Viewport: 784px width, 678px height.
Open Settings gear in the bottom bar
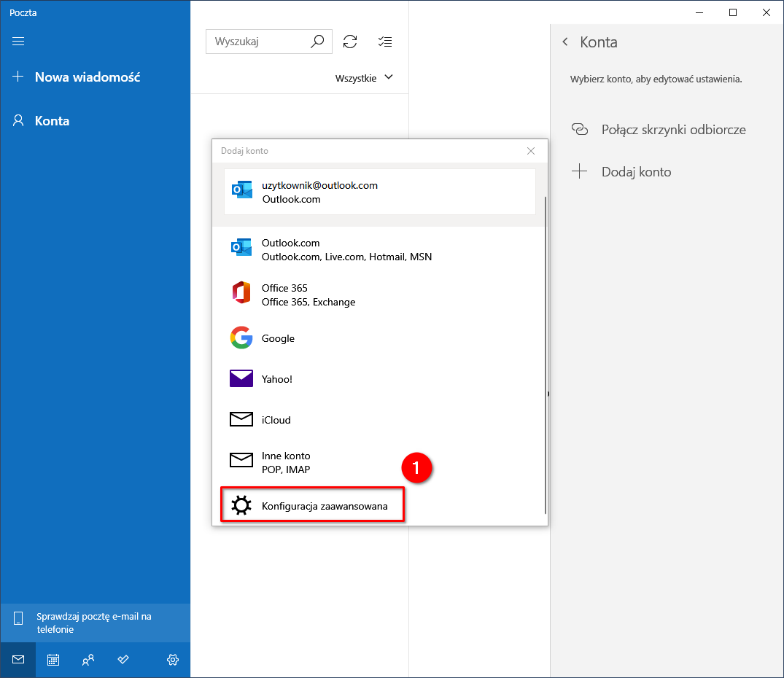pyautogui.click(x=173, y=660)
